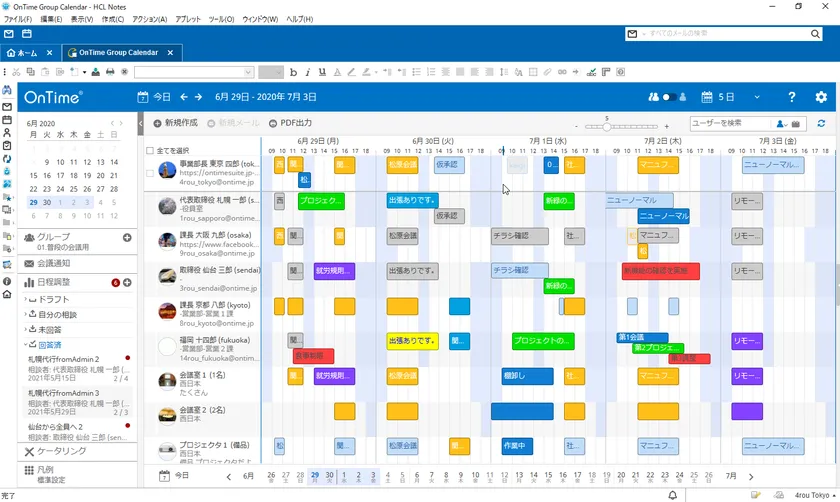This screenshot has height=502, width=840.
Task: Open the 札幌代行fromAdmin 2 poll entry
Action: click(79, 369)
